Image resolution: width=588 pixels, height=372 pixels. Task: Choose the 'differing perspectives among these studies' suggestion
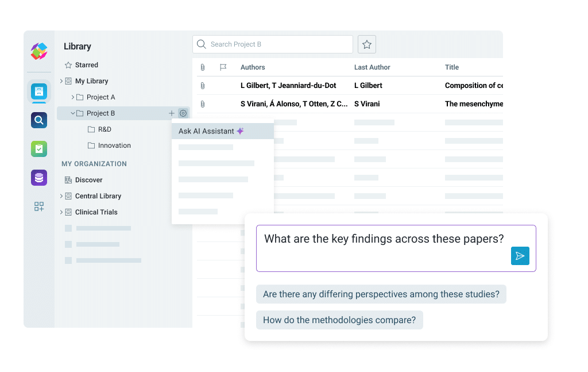click(x=381, y=294)
